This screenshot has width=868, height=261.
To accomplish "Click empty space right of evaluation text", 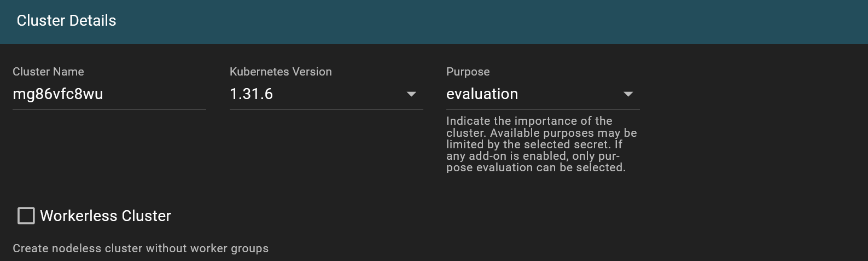I will coord(569,94).
